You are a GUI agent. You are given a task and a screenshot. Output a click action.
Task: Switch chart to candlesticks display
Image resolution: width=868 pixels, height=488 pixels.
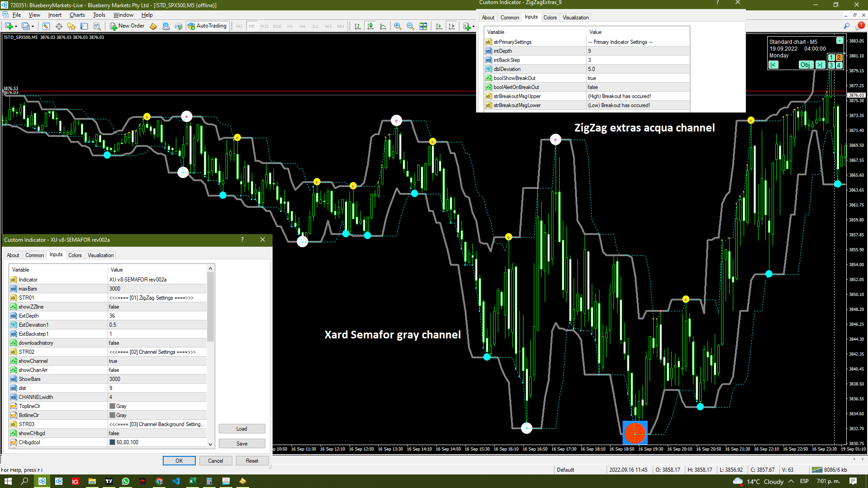pyautogui.click(x=370, y=26)
